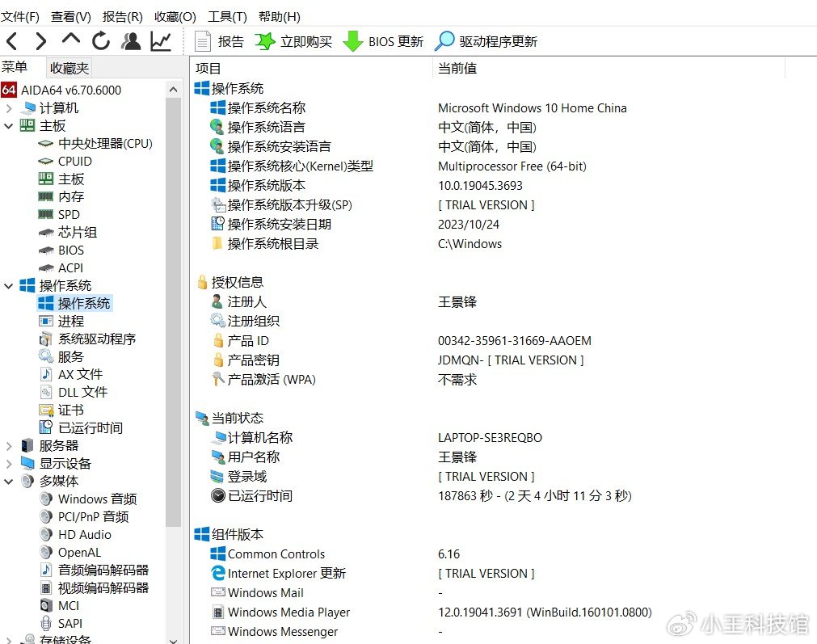Open the 工具(T) menu
The width and height of the screenshot is (817, 644).
point(227,17)
